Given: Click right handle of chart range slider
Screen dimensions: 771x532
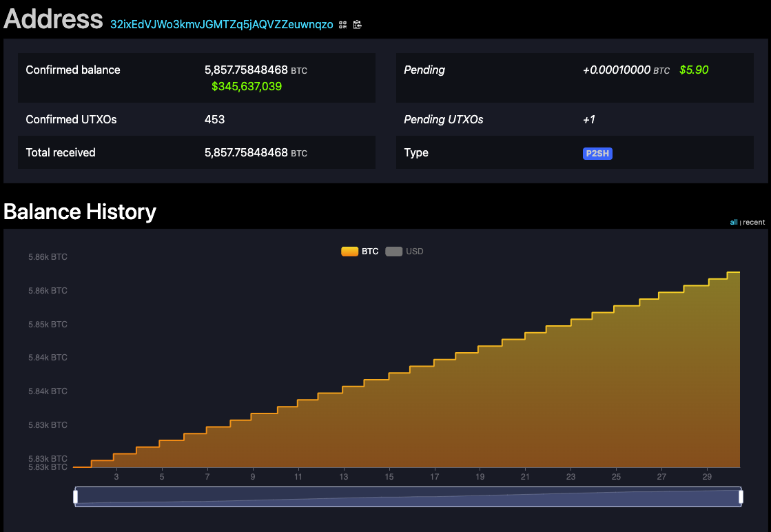Looking at the screenshot, I should tap(741, 497).
